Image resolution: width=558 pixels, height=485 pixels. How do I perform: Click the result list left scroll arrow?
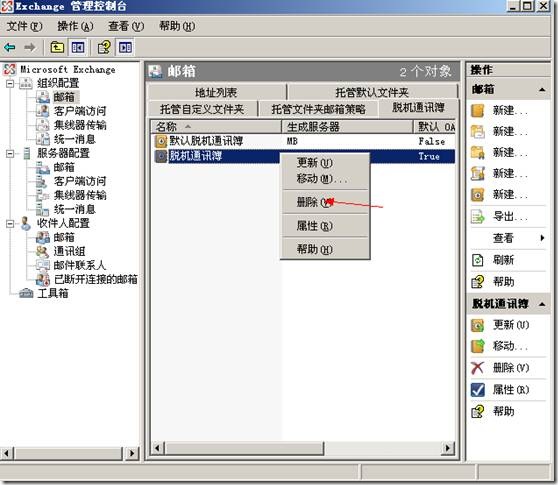click(158, 448)
